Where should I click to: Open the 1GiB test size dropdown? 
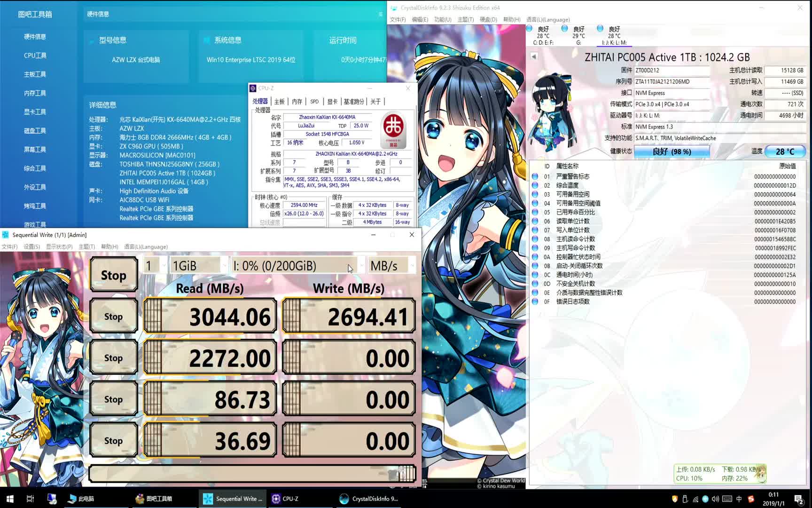199,266
